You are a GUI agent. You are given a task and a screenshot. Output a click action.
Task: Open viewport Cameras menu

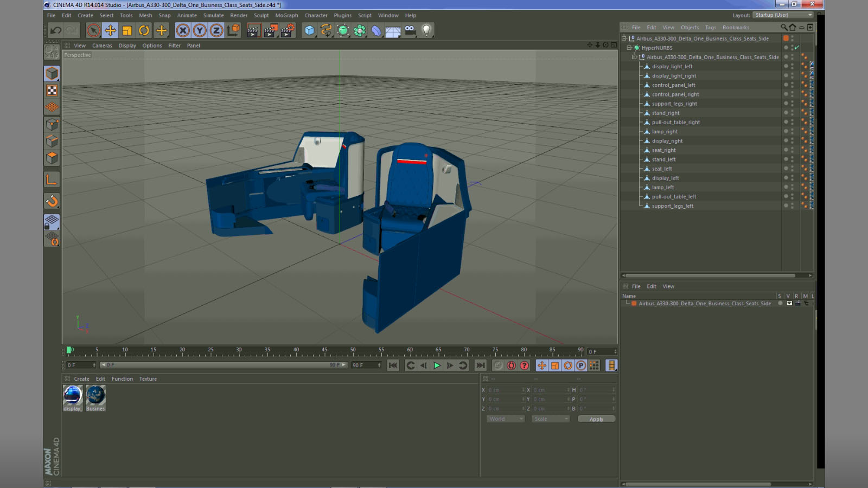(x=102, y=46)
